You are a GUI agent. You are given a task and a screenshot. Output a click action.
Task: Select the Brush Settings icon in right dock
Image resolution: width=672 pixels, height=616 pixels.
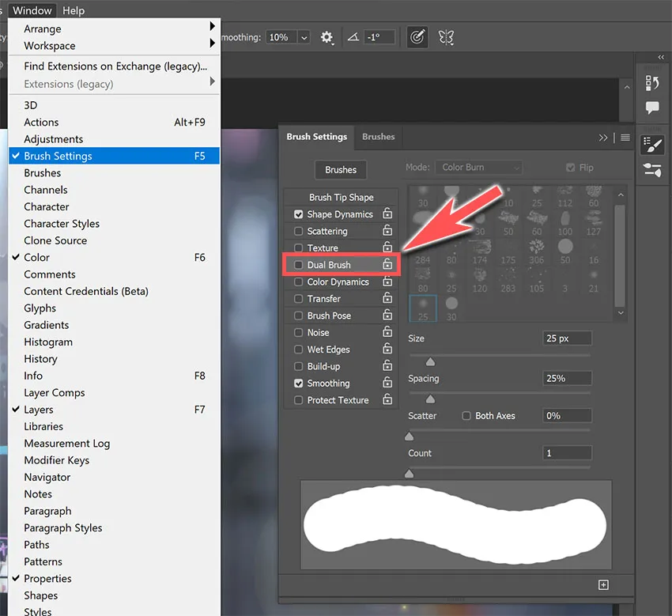tap(652, 145)
